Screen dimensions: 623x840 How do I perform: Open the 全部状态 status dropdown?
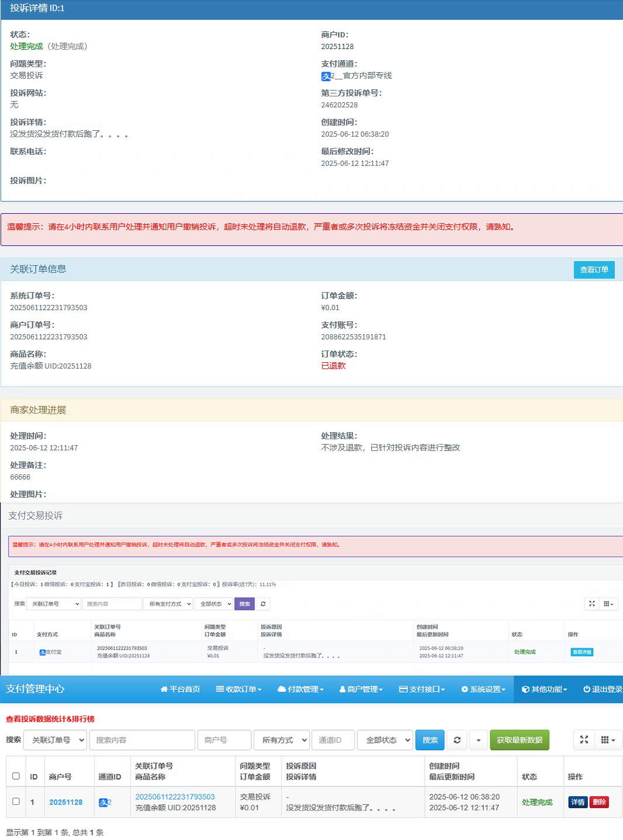[385, 740]
